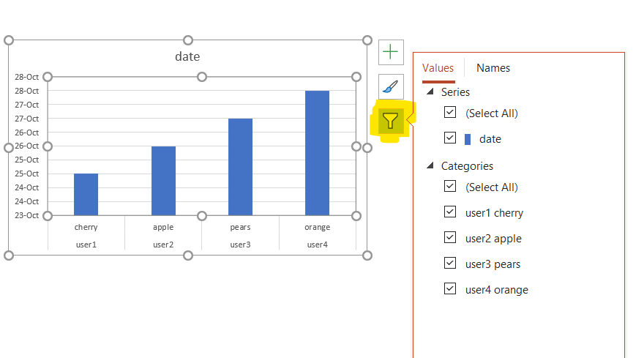The width and height of the screenshot is (644, 358).
Task: Uncheck the date series checkbox
Action: (x=450, y=138)
